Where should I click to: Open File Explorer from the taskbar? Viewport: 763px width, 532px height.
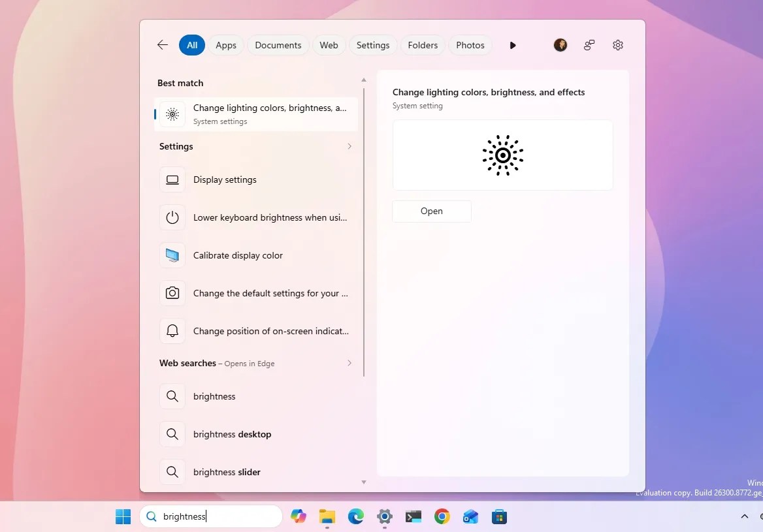coord(327,516)
